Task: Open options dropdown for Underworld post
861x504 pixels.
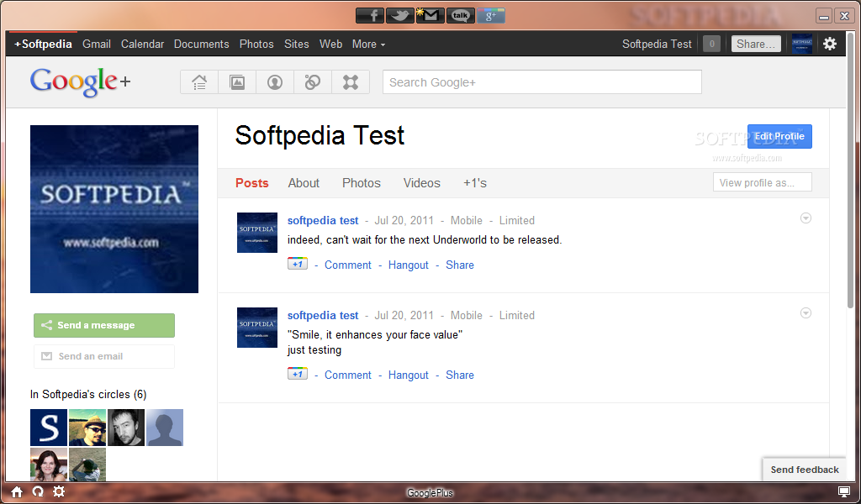Action: pos(806,218)
